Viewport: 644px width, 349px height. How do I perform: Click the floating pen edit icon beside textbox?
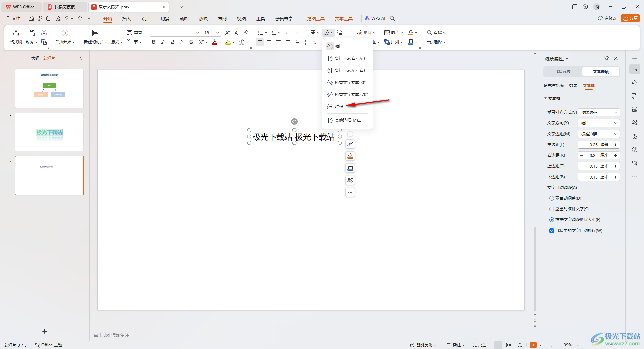coord(350,144)
